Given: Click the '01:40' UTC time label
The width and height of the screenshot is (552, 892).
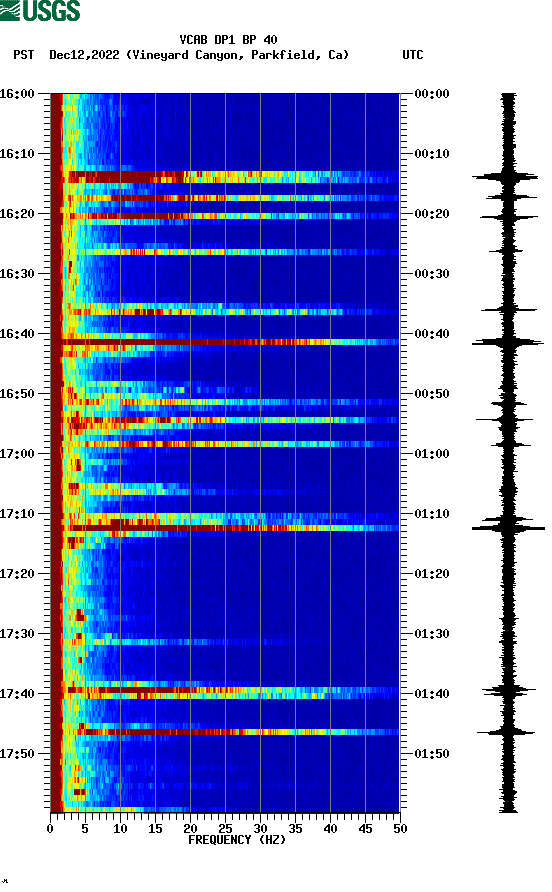Looking at the screenshot, I should [432, 694].
